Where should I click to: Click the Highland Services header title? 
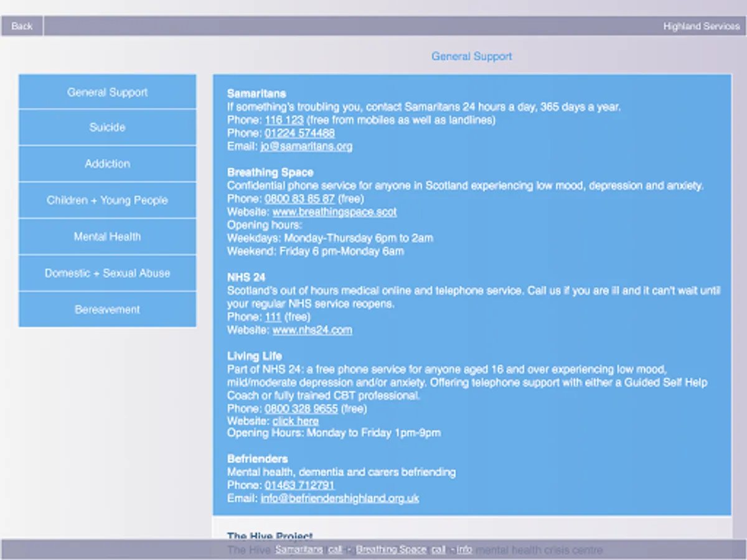pos(702,26)
